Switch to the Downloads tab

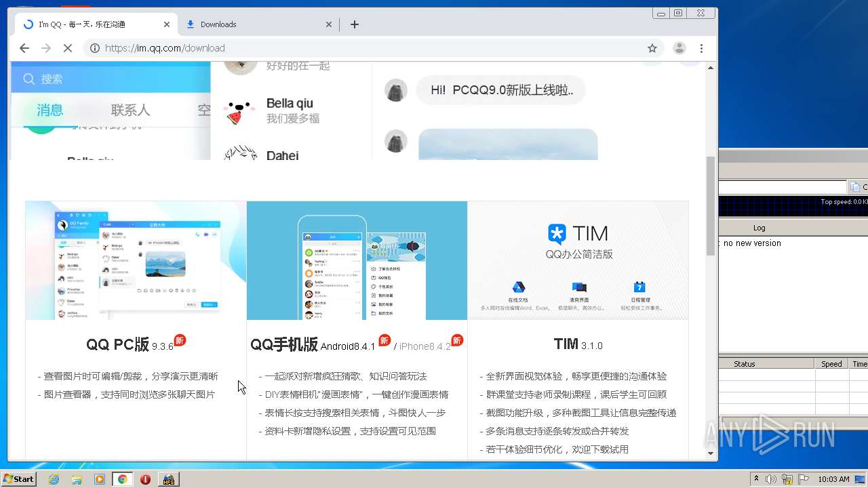[x=258, y=24]
